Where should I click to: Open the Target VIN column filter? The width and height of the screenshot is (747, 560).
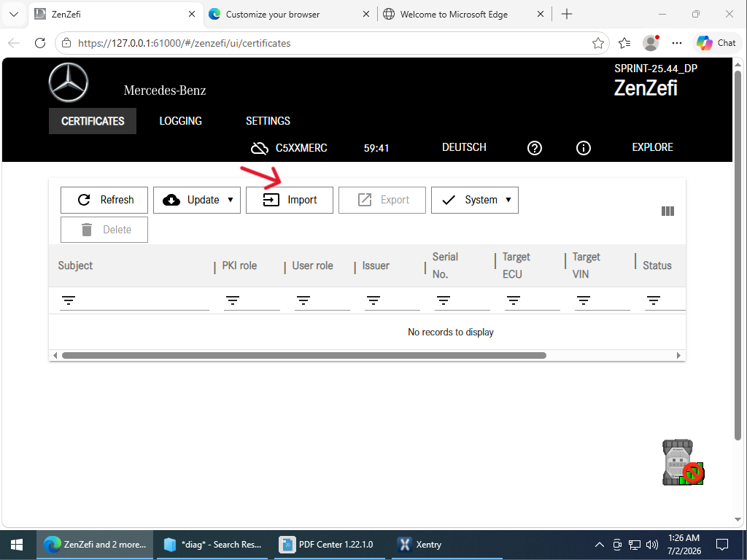click(584, 300)
